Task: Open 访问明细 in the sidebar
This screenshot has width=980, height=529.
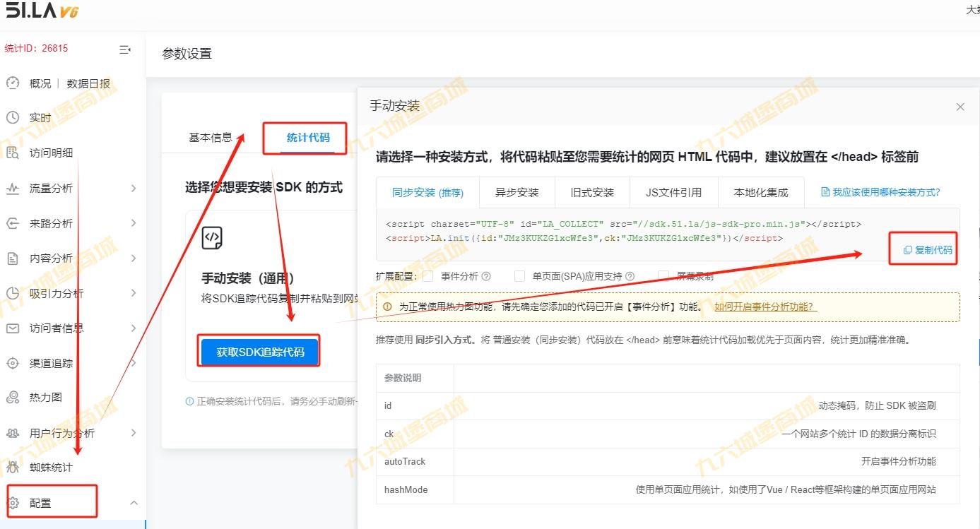Action: click(x=51, y=153)
